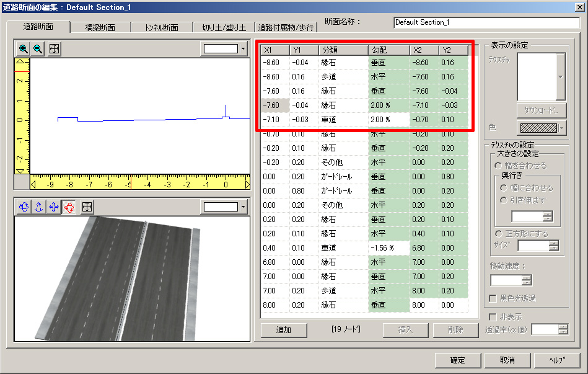Open dropdown above the 3D road preview
Image resolution: width=588 pixels, height=374 pixels.
pyautogui.click(x=243, y=207)
